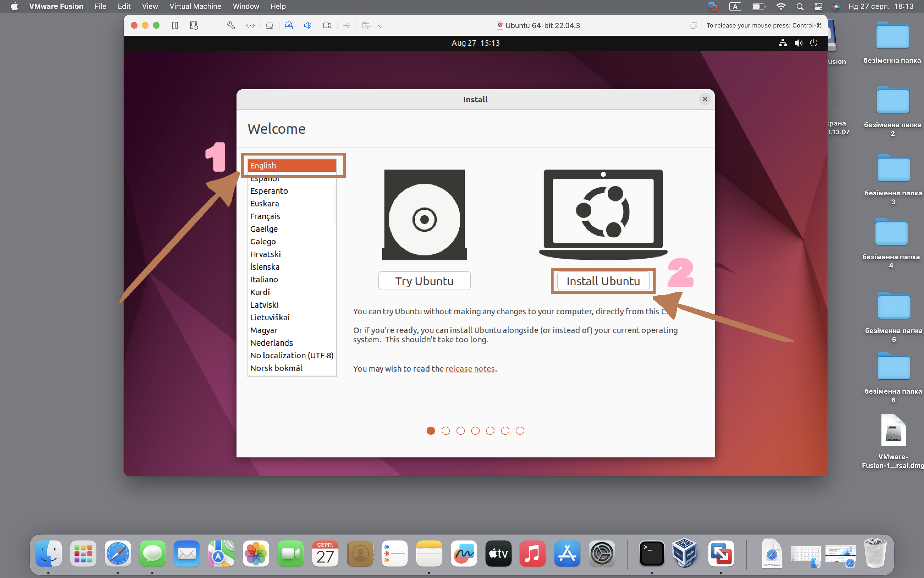Image resolution: width=924 pixels, height=578 pixels.
Task: Open the Virtual Machine menu
Action: (x=195, y=6)
